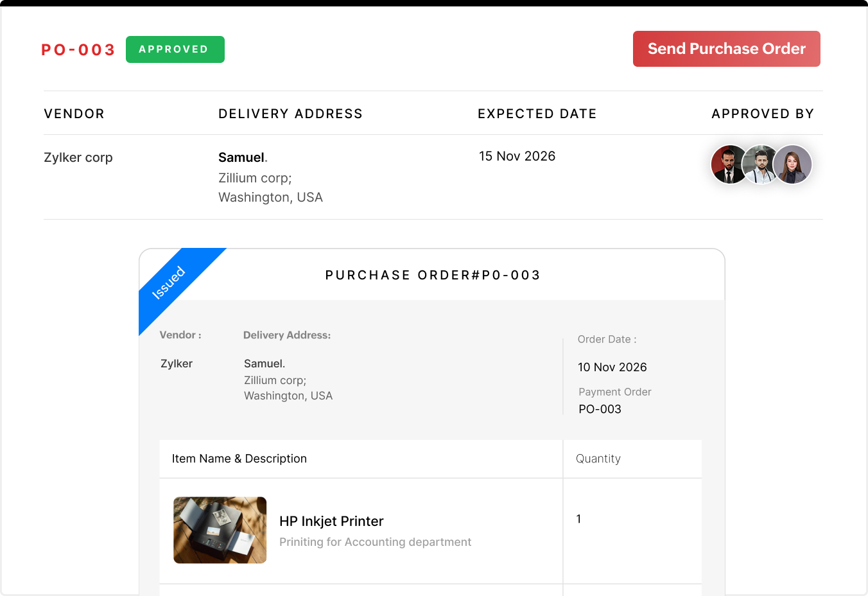Click the Send Purchase Order button
Viewport: 868px width, 596px height.
tap(726, 49)
